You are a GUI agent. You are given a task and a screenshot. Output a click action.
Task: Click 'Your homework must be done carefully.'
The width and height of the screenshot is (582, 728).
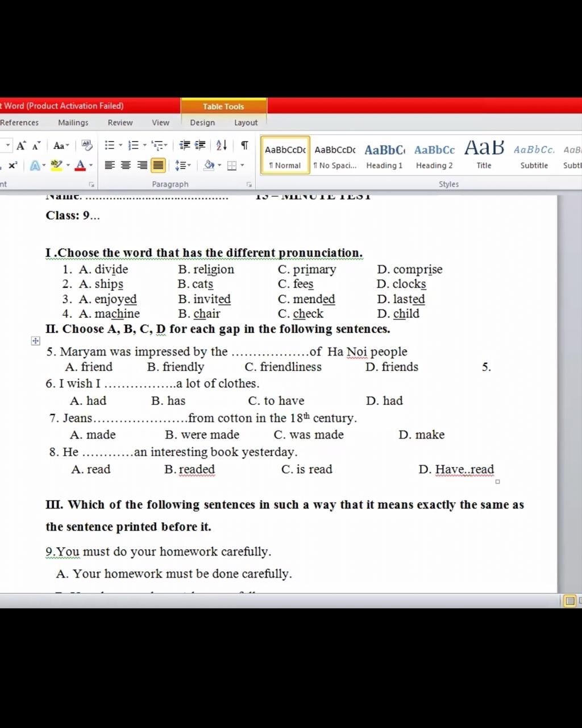pos(182,573)
